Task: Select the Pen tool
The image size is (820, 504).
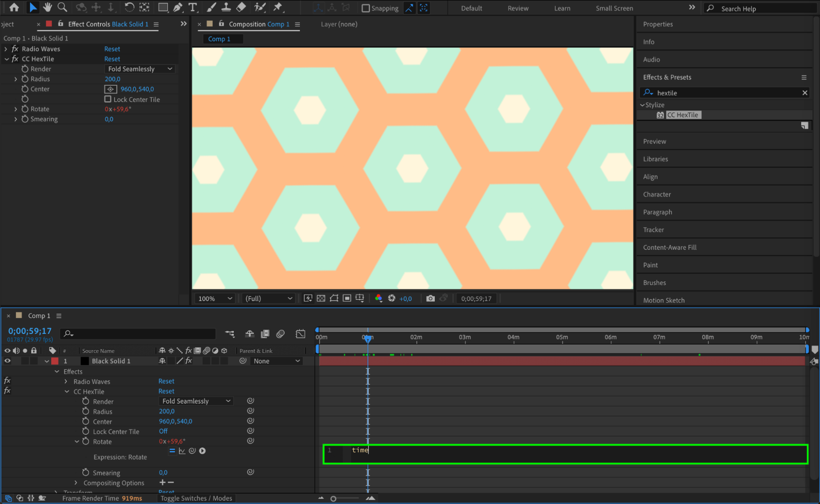Action: pos(178,7)
